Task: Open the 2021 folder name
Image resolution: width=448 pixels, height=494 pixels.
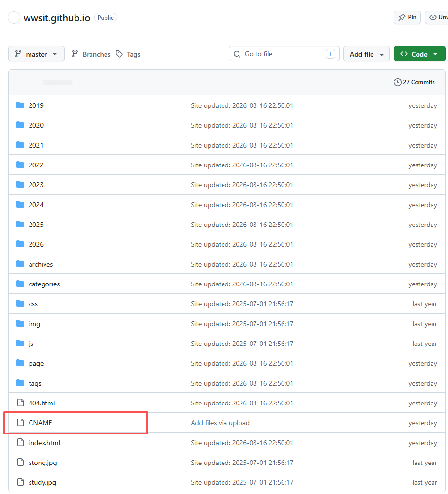Action: pyautogui.click(x=36, y=145)
